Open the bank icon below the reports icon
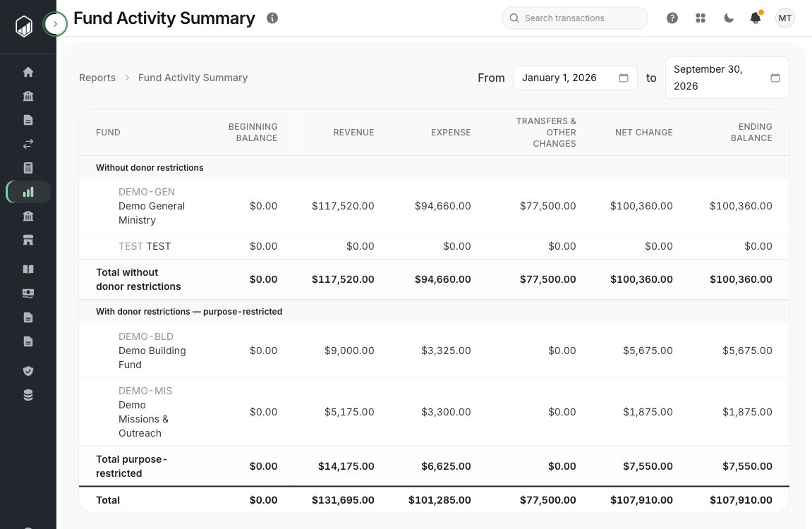The width and height of the screenshot is (812, 529). click(x=28, y=216)
